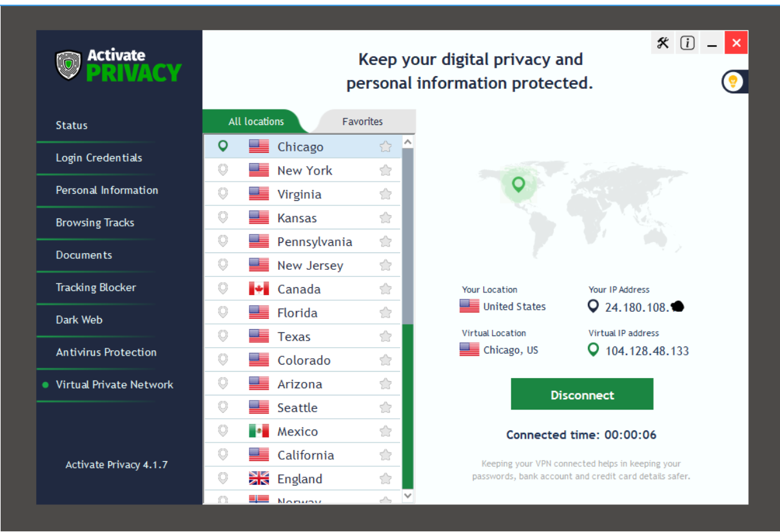The width and height of the screenshot is (780, 532).
Task: Star the Arizona location
Action: click(x=385, y=384)
